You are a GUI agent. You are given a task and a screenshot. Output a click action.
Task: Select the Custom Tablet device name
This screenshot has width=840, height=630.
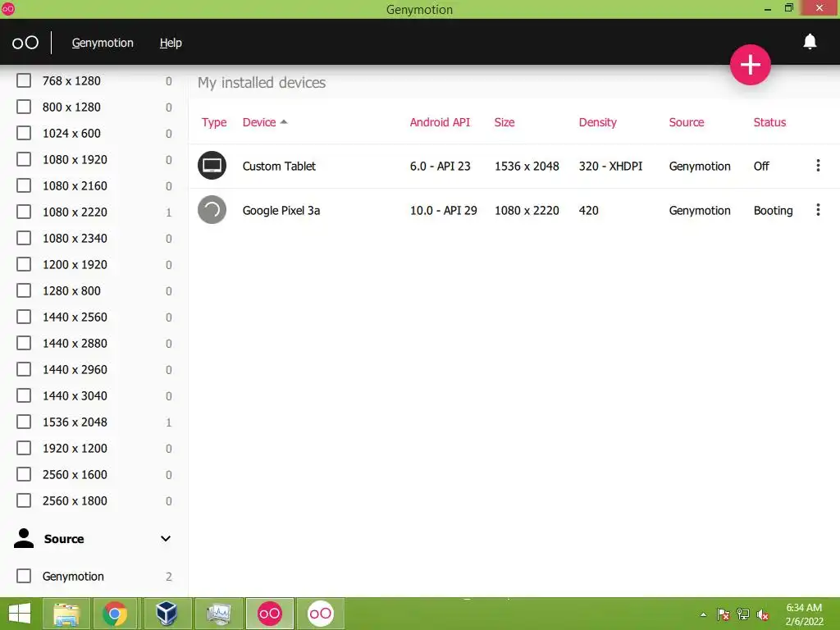click(279, 166)
